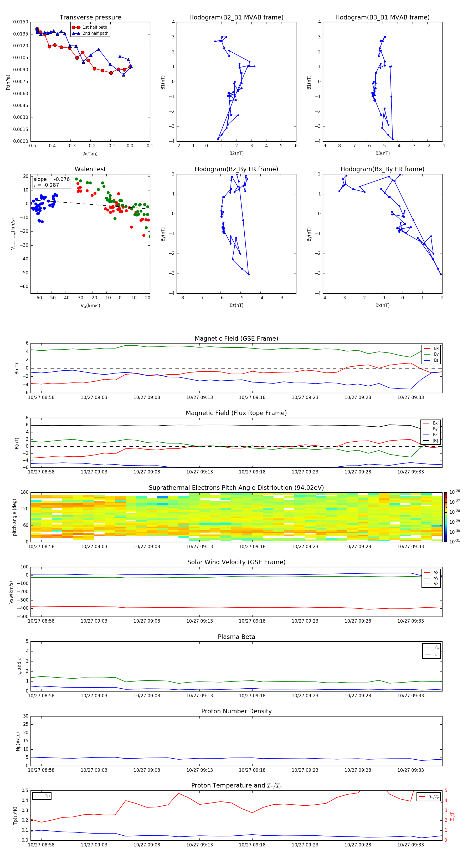This screenshot has height=868, width=473.
Task: Click the 'V_A(km/s)' axis label
Action: pos(90,306)
